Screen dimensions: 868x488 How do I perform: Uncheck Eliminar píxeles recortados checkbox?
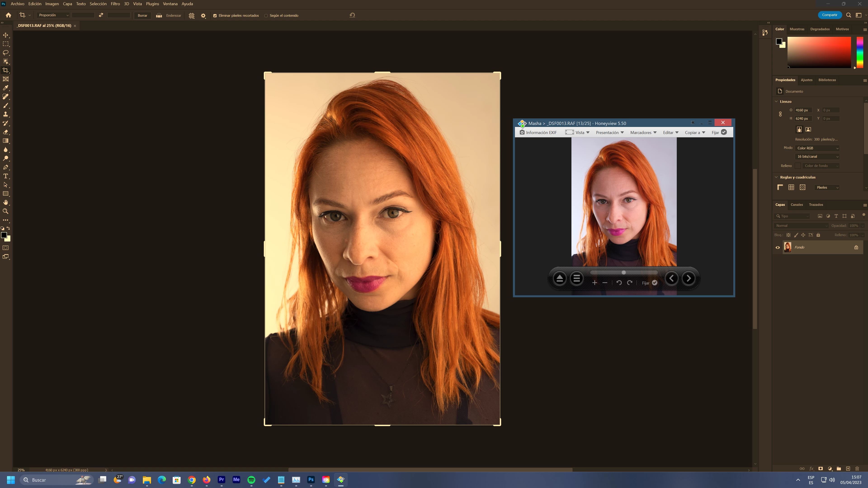coord(215,16)
